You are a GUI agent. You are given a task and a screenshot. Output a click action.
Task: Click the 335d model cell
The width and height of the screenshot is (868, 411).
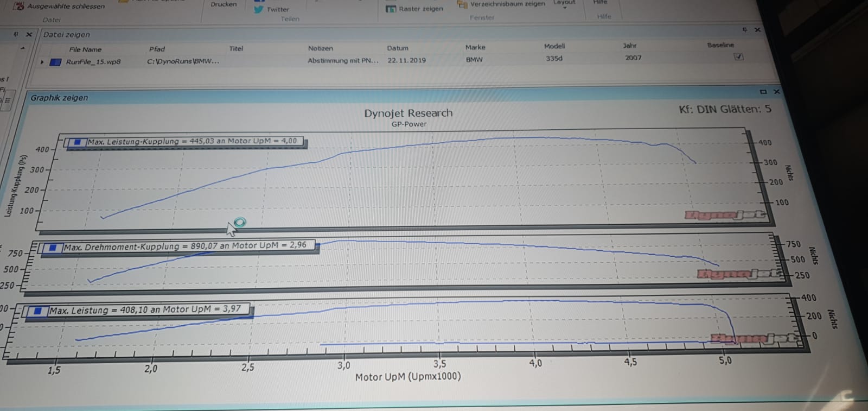point(554,58)
